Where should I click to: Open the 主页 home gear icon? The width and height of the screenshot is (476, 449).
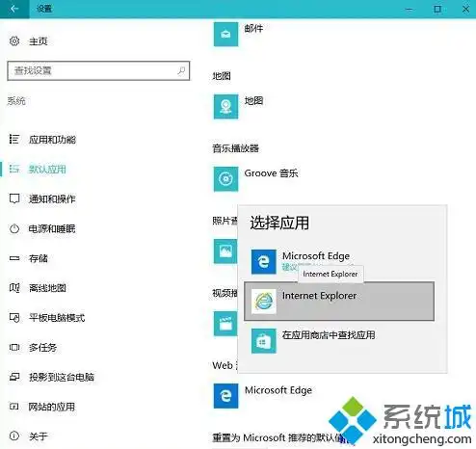coord(14,41)
